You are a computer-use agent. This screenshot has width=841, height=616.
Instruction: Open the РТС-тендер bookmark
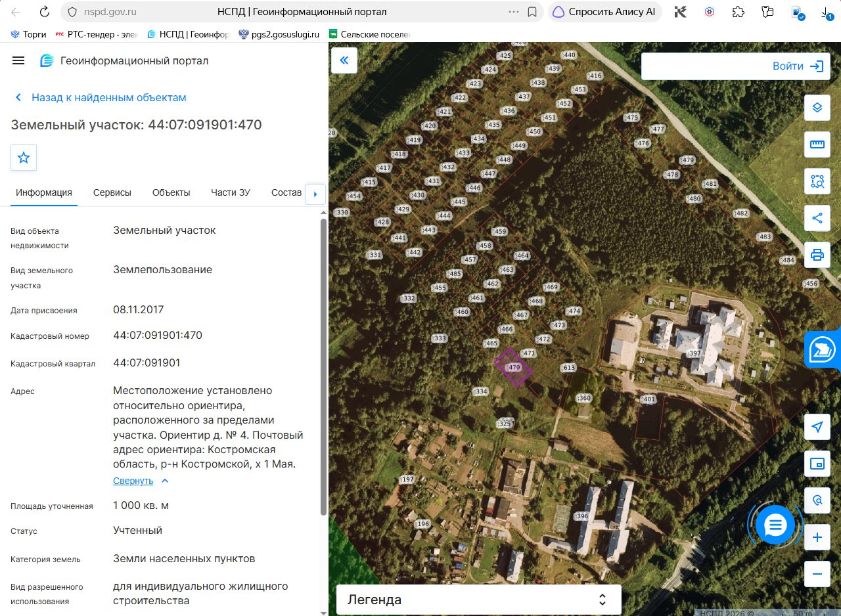coord(97,34)
